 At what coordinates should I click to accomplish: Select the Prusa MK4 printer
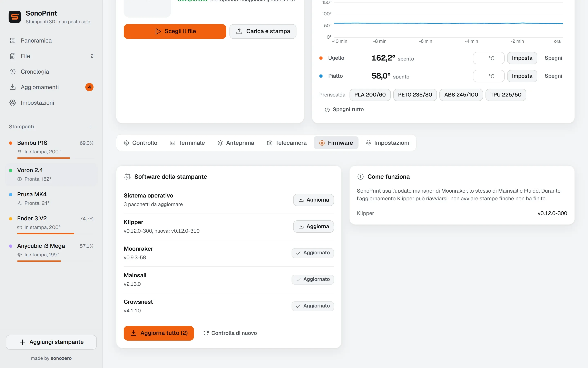[x=51, y=199]
